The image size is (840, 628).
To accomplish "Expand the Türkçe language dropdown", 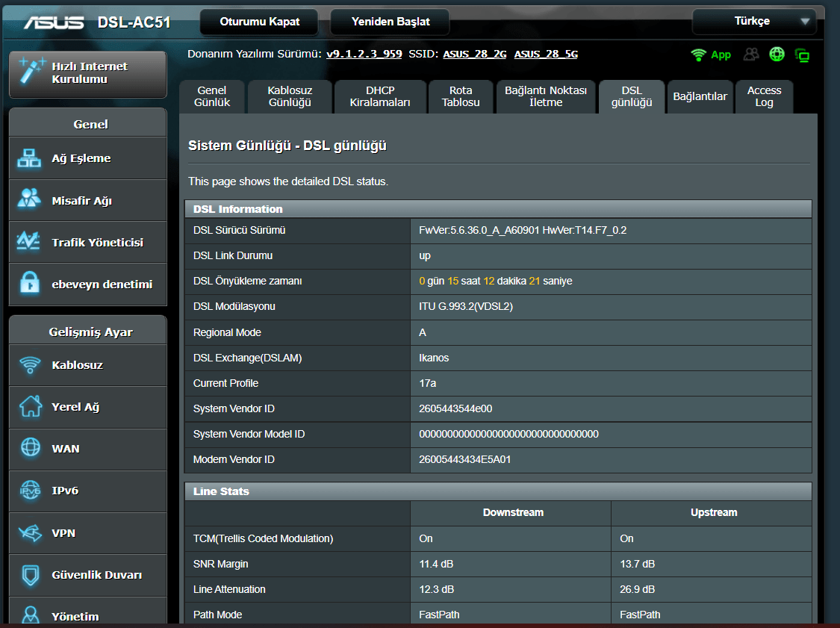I will tap(753, 22).
